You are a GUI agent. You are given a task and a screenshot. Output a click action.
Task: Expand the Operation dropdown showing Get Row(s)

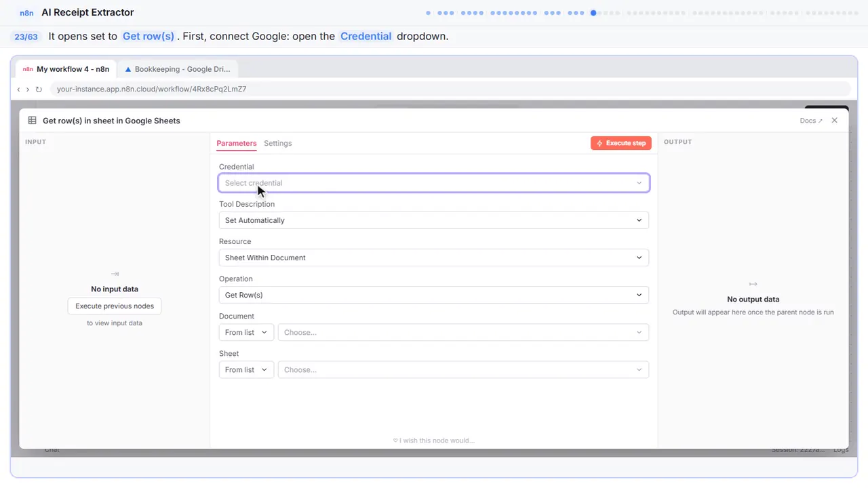pos(434,295)
